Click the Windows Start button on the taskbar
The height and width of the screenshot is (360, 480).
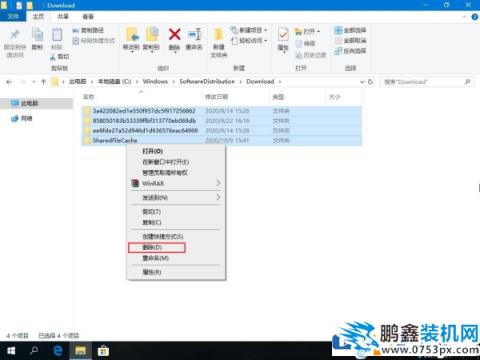point(11,351)
